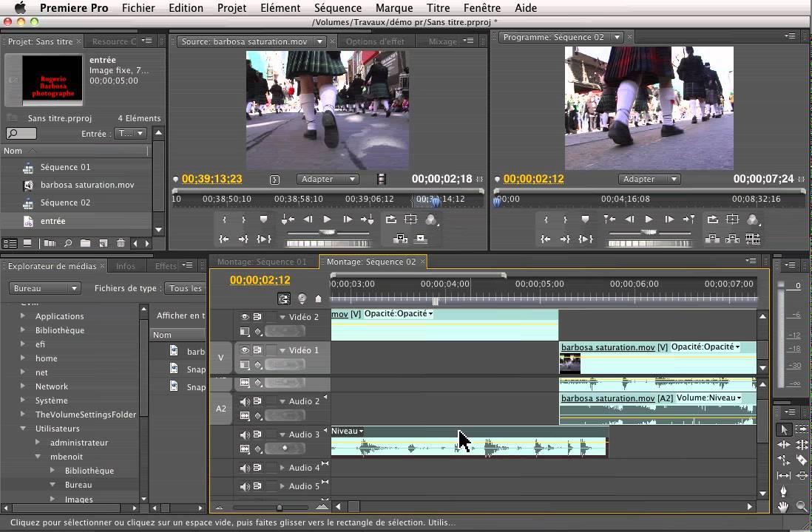Open the Fenêtre menu
The image size is (812, 532).
(482, 8)
